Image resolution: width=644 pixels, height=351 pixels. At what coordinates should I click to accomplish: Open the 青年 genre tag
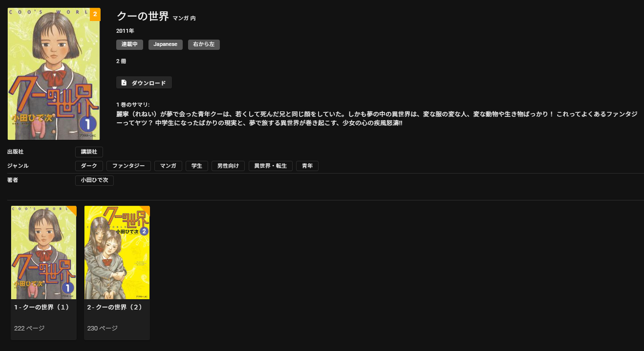pos(307,166)
